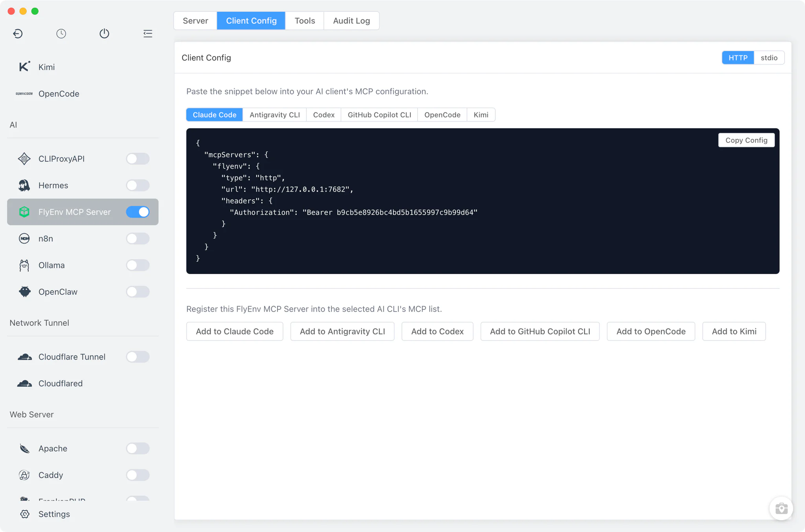Open the Audit Log tab
Screen dimensions: 805x532
351,20
